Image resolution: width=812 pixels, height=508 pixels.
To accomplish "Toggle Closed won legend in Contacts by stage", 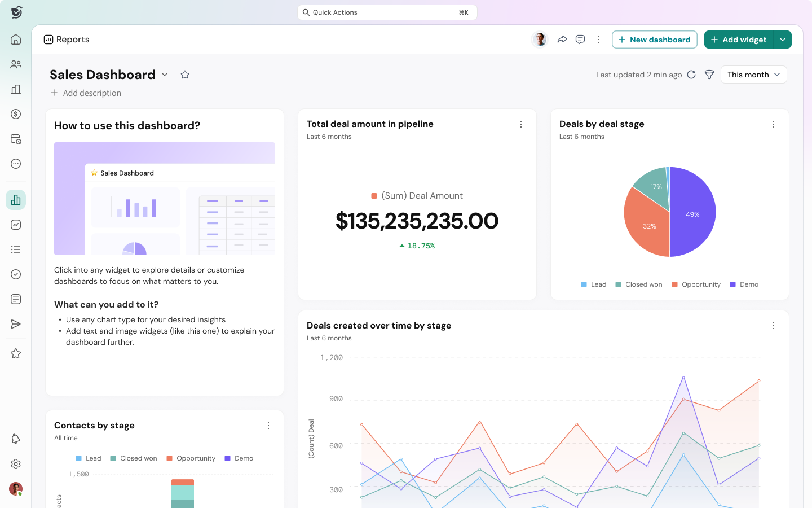I will tap(134, 458).
